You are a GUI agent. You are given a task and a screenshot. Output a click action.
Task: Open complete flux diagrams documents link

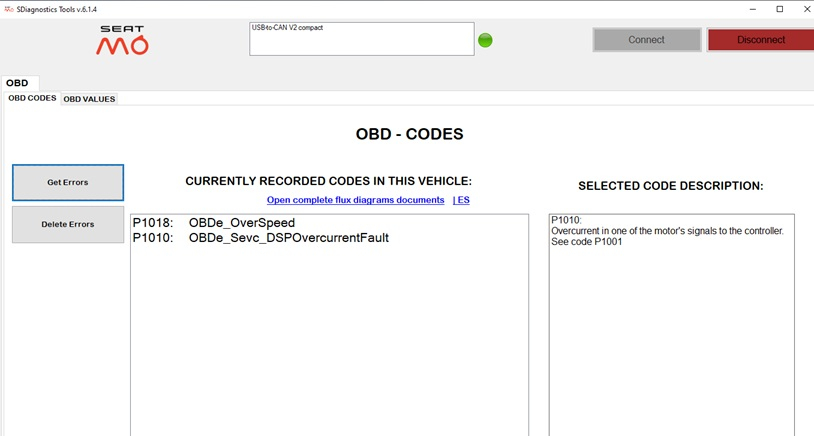(355, 200)
